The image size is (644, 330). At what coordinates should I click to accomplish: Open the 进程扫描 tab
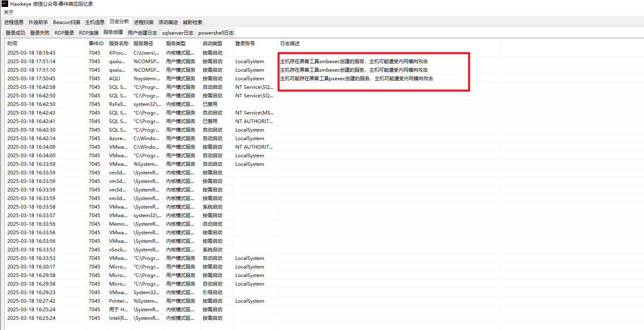pos(144,22)
